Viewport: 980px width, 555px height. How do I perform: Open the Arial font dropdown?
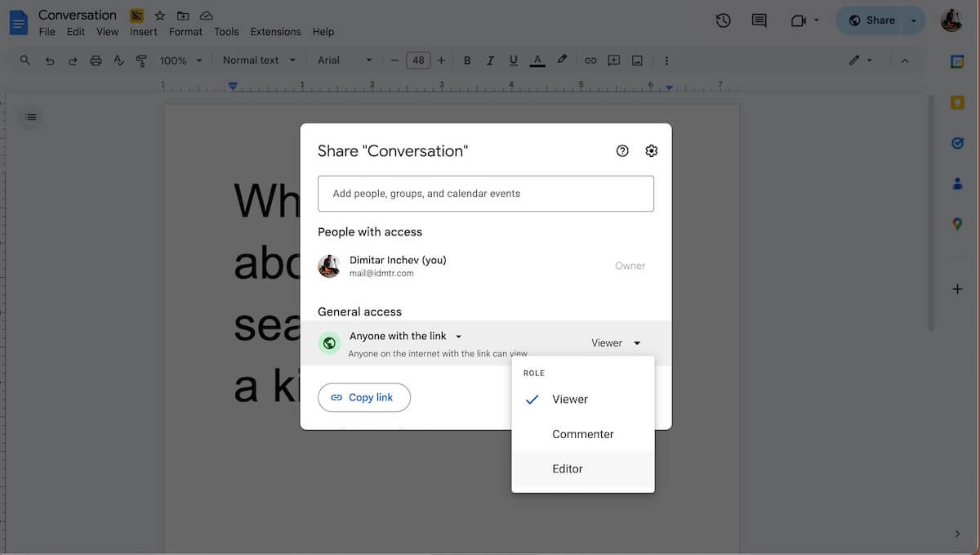coord(344,60)
